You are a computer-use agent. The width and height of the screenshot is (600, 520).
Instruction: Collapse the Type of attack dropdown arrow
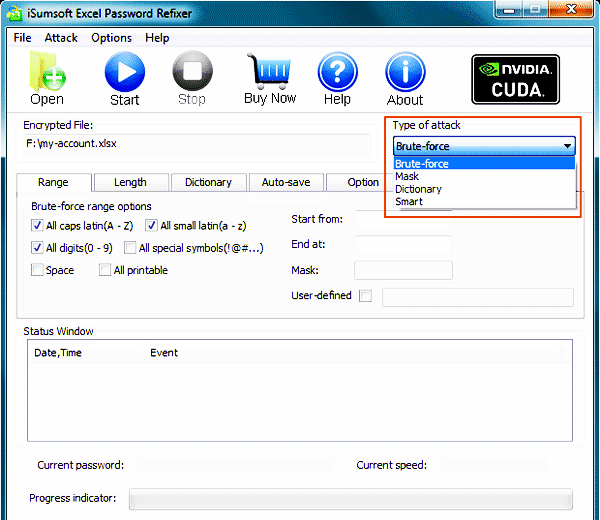click(567, 146)
